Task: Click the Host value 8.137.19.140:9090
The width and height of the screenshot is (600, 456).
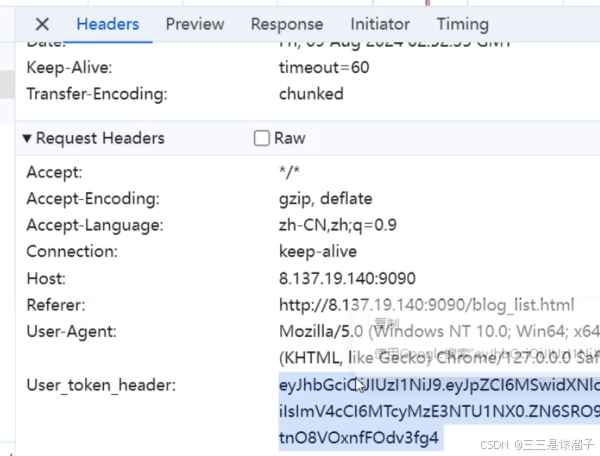Action: tap(347, 278)
